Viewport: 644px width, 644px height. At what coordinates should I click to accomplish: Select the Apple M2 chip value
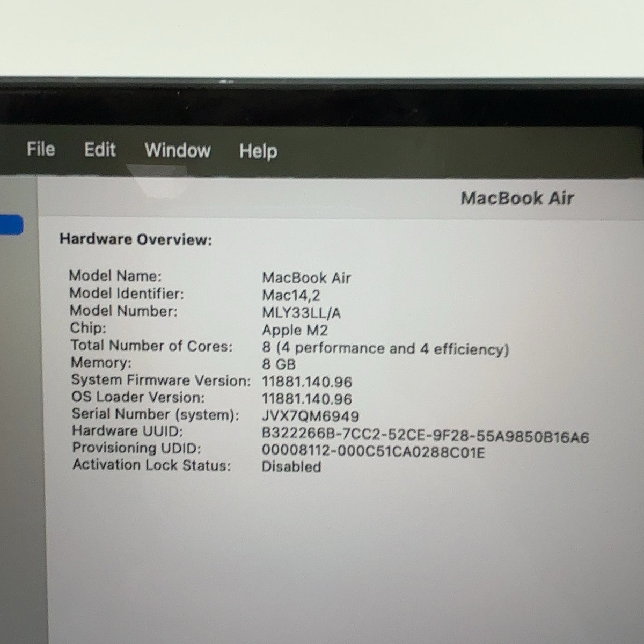pos(295,330)
